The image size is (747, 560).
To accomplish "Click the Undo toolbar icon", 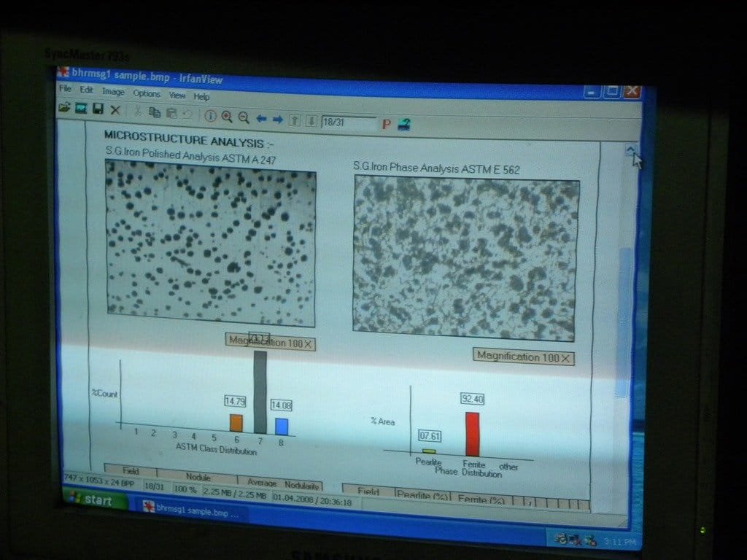I will pyautogui.click(x=187, y=114).
